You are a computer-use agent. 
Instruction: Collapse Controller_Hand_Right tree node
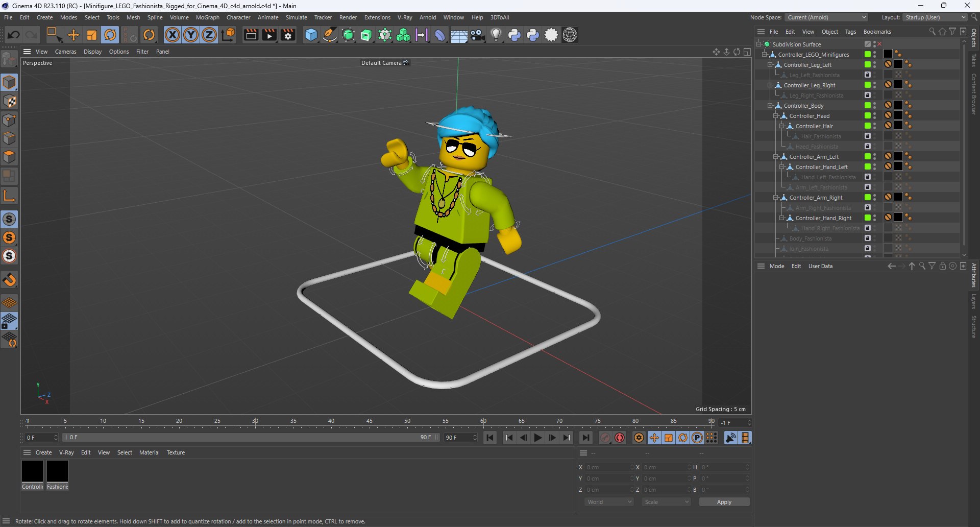781,218
